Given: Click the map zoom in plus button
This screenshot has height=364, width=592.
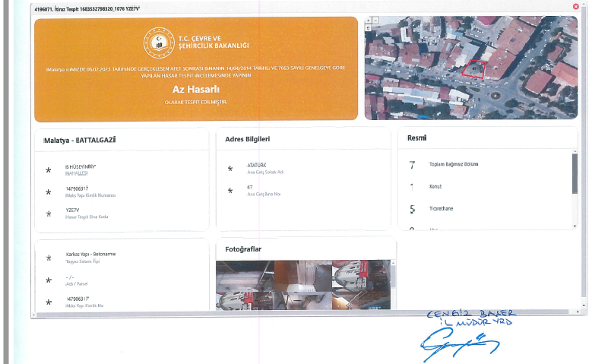Looking at the screenshot, I should pyautogui.click(x=368, y=21).
